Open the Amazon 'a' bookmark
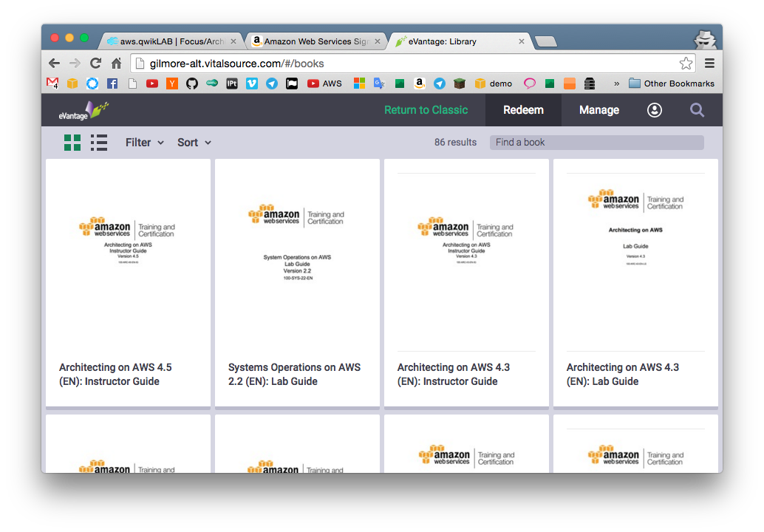764x532 pixels. click(420, 83)
